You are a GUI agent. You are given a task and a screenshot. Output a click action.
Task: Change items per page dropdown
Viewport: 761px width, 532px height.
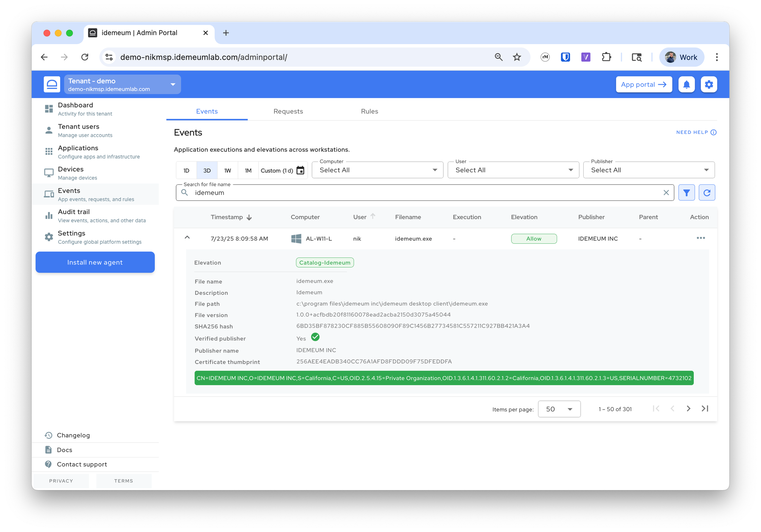coord(559,409)
